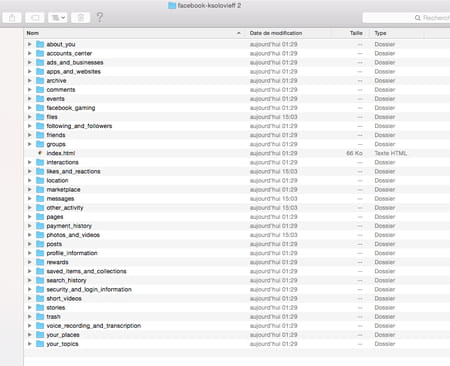Expand the archive folder triangle

[x=29, y=80]
